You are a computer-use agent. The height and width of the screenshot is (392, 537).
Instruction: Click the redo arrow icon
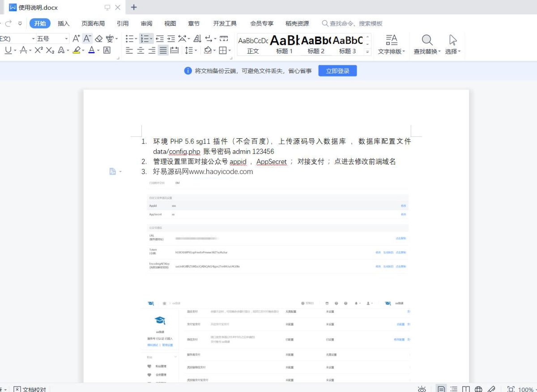8,23
